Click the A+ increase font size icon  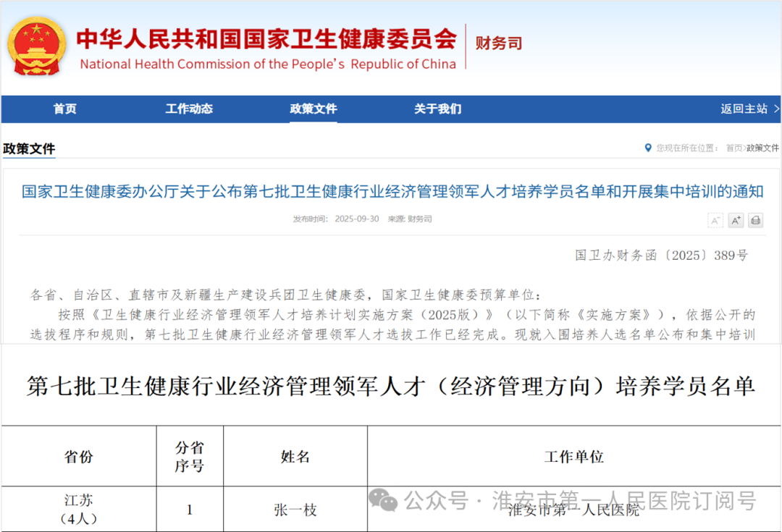coord(736,220)
